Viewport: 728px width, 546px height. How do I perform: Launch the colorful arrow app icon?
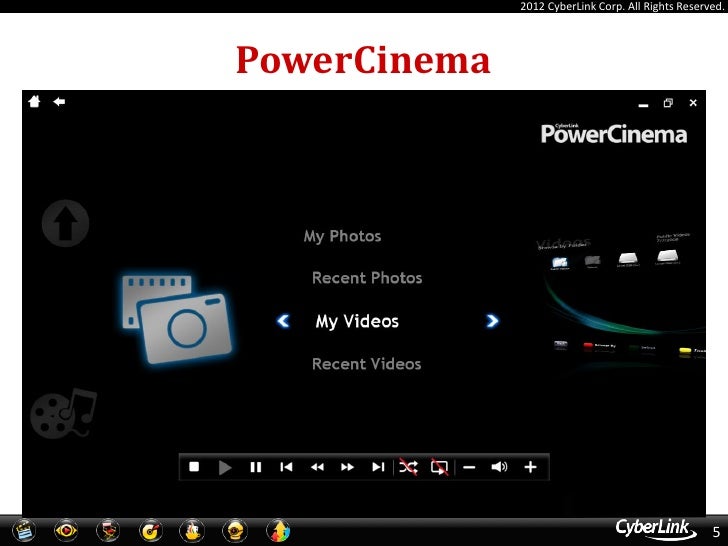(278, 530)
